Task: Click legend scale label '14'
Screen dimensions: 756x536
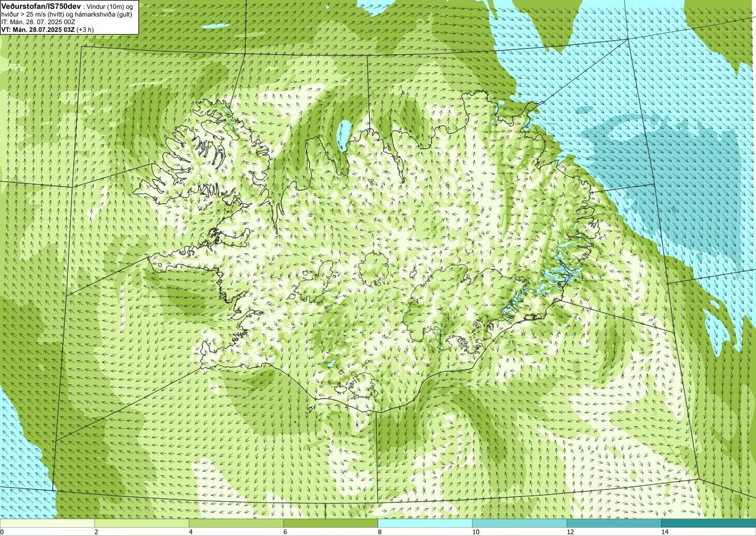Action: (x=664, y=532)
